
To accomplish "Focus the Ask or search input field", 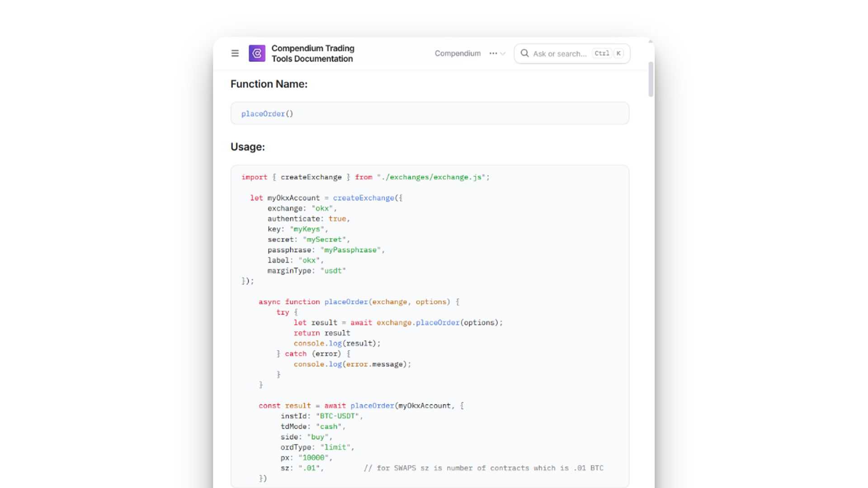I will (560, 54).
